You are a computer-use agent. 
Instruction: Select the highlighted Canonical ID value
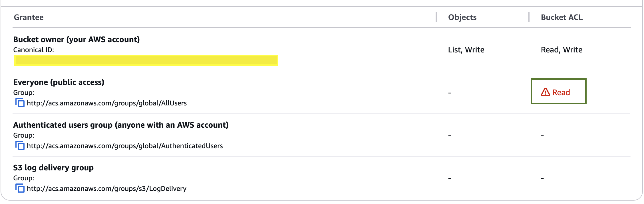146,60
